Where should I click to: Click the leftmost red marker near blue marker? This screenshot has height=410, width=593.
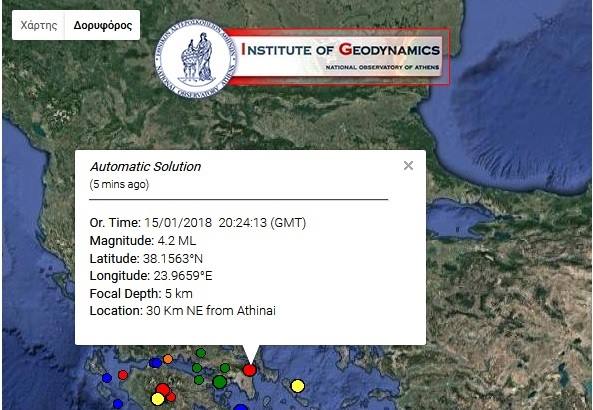[123, 375]
